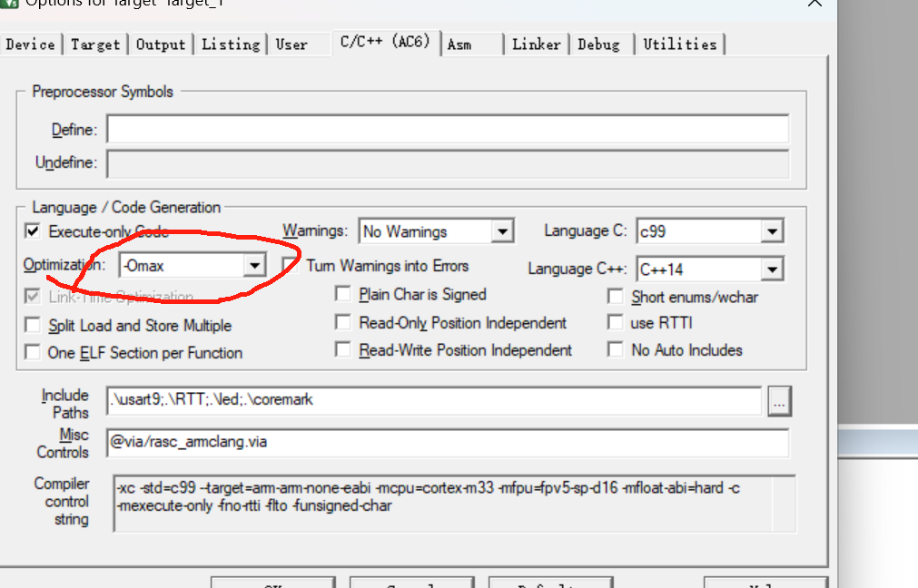Enable Read-Only Position Independent
This screenshot has width=918, height=588.
click(343, 322)
